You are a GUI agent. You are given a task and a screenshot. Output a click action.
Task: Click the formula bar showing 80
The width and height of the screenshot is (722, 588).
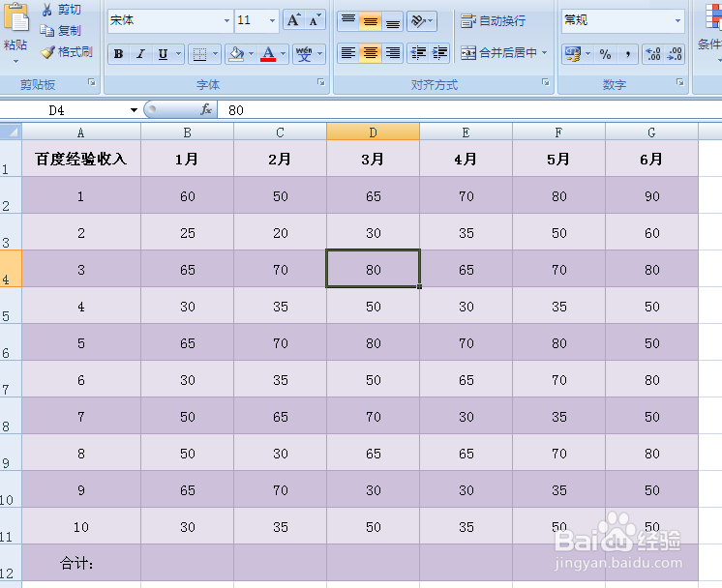click(469, 110)
